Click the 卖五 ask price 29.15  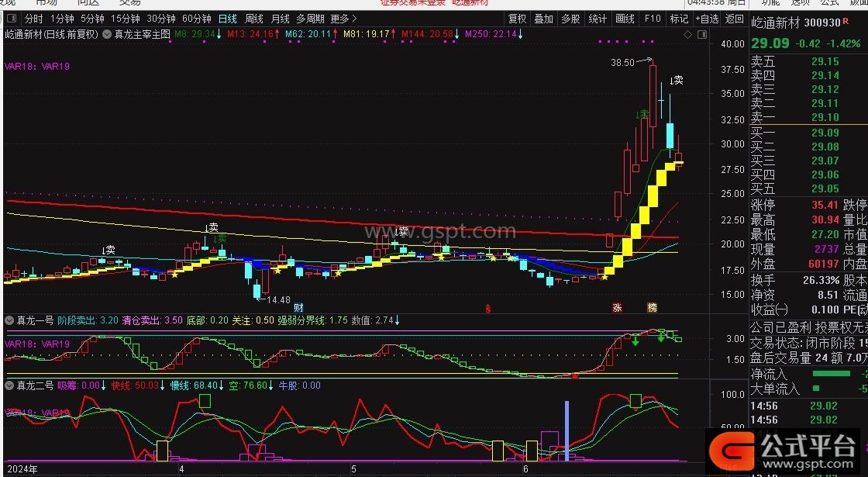(x=825, y=61)
